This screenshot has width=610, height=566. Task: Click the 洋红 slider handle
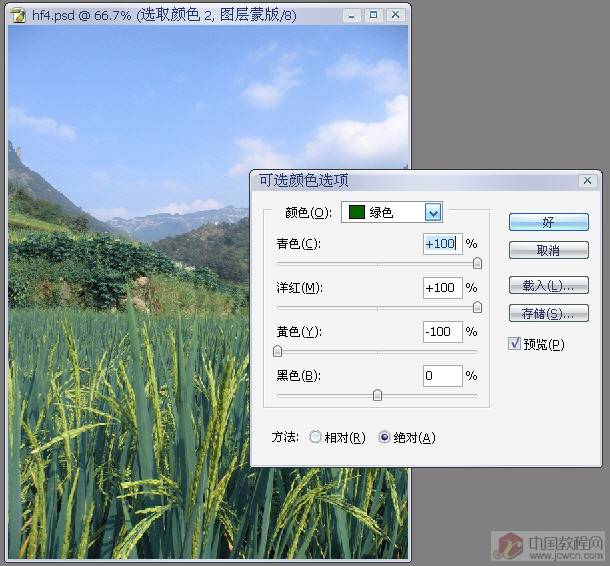(x=477, y=307)
